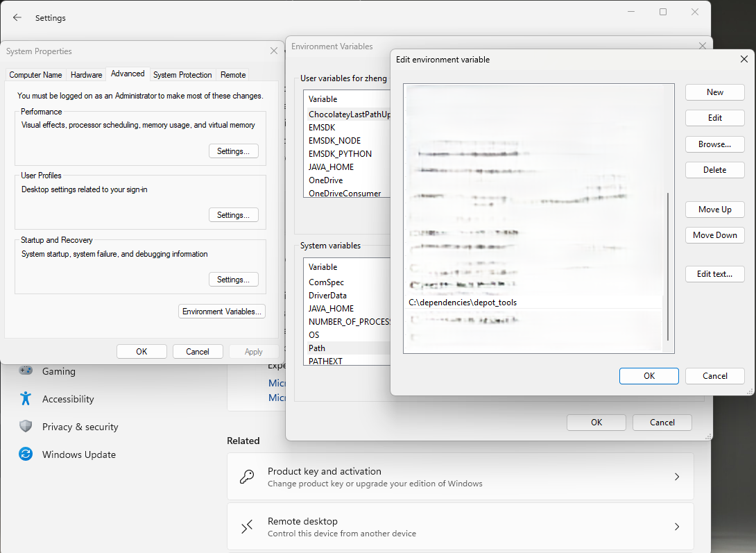
Task: Click Move Up for selected path entry
Action: [x=714, y=210]
